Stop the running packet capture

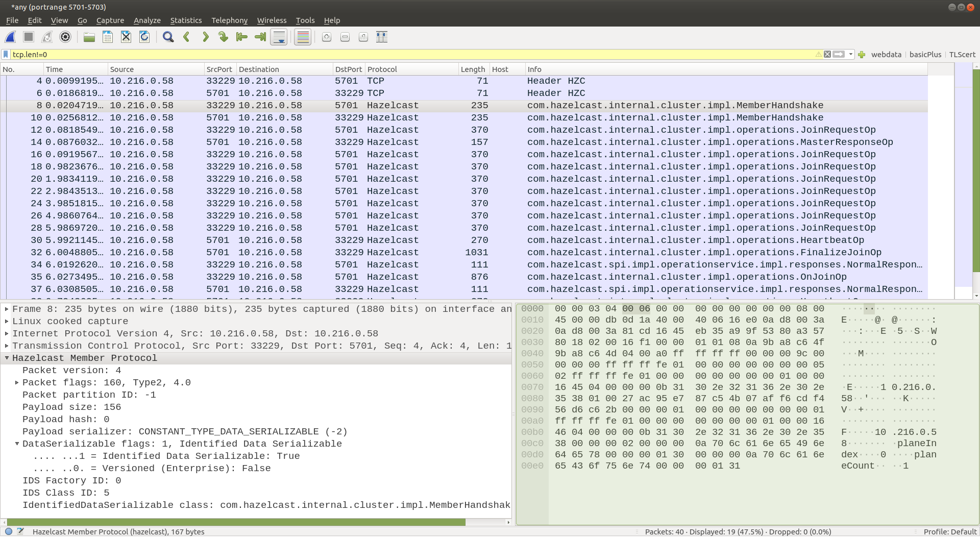pos(29,37)
